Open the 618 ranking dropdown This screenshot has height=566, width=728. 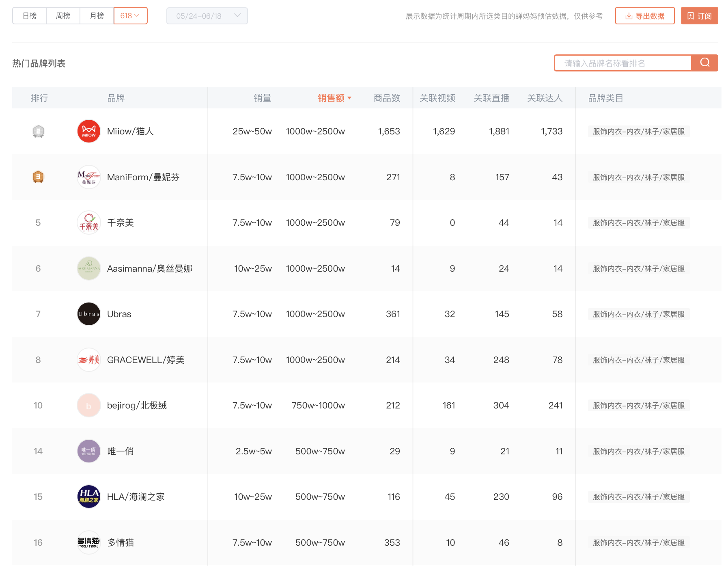pos(130,16)
